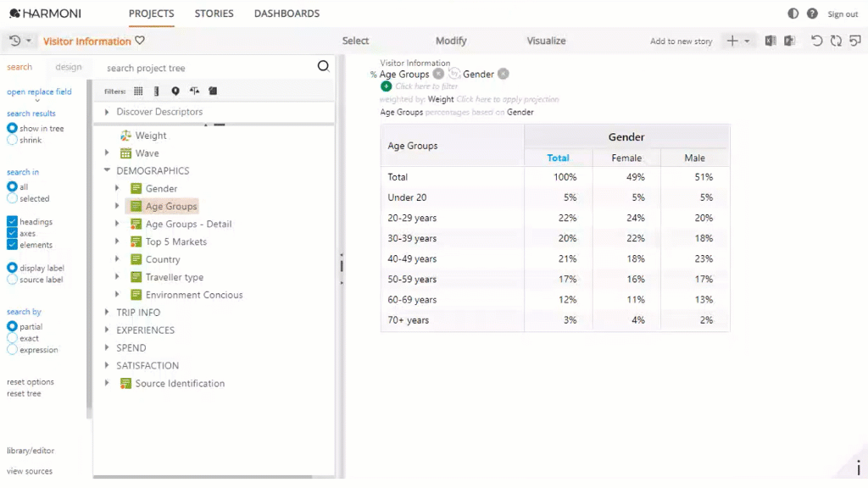Click the magnifier icon to search project tree
The image size is (868, 488).
point(323,66)
